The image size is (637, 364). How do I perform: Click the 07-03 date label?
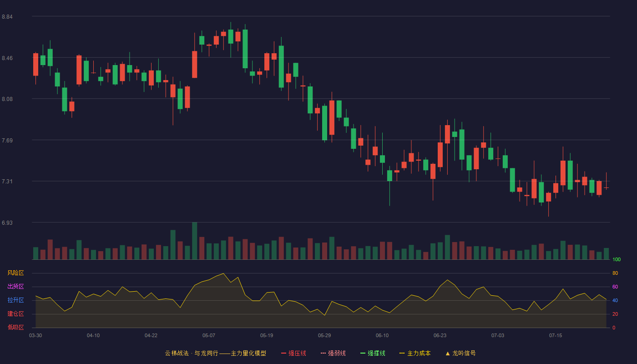click(498, 335)
